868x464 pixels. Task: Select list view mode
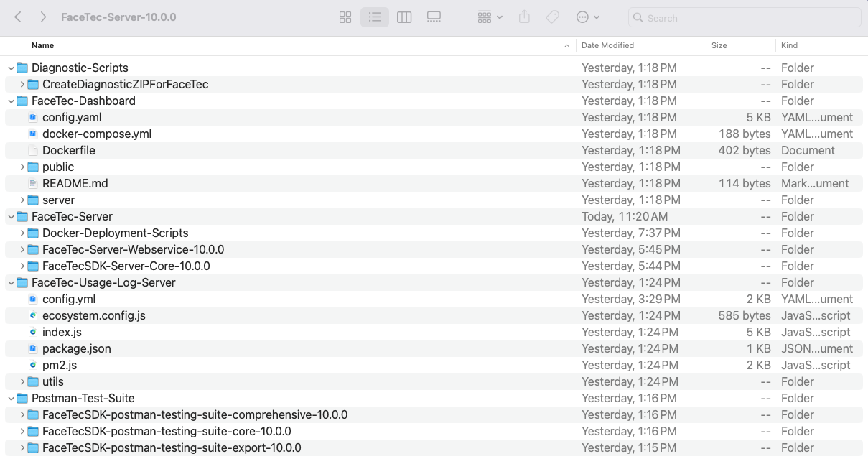(x=375, y=17)
